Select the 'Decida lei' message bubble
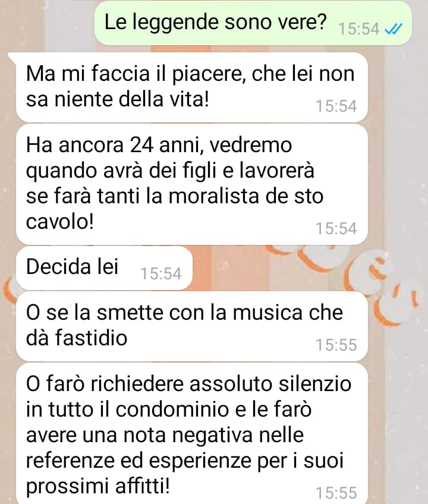The height and width of the screenshot is (504, 428). 104,268
